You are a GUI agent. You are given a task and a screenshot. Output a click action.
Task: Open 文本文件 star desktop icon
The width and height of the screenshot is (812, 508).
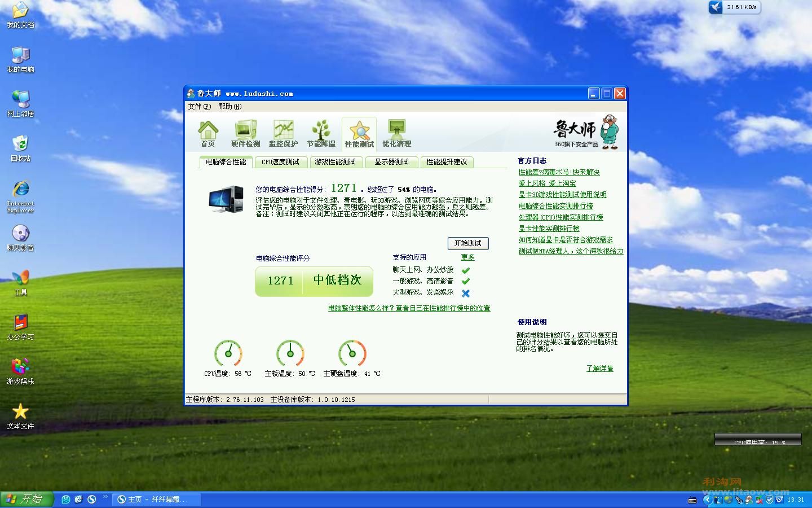(20, 416)
